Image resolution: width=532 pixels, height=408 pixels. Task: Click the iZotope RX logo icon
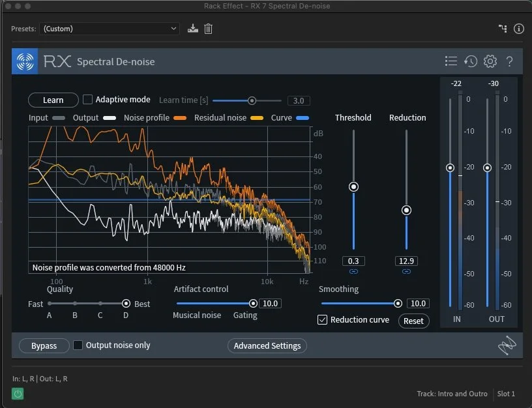click(25, 61)
